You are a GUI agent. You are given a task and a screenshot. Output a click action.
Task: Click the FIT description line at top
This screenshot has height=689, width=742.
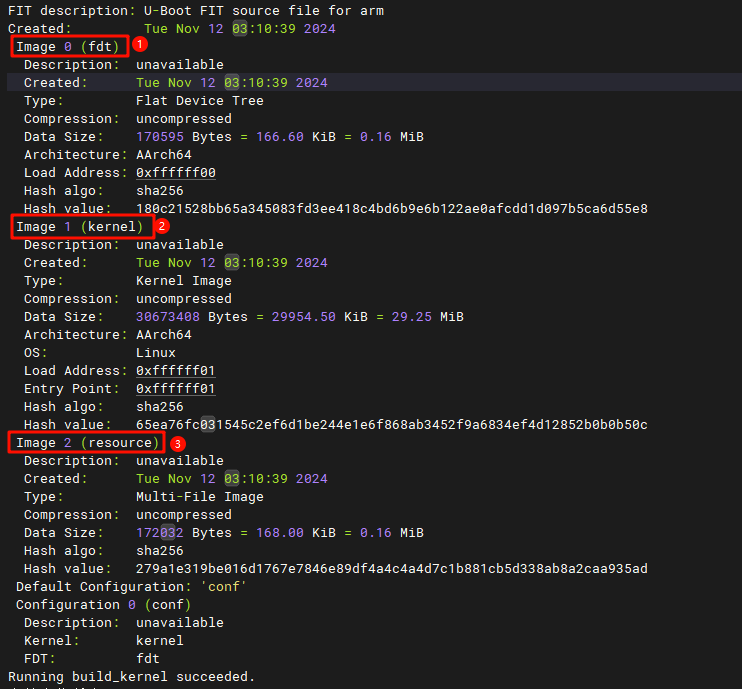tap(196, 11)
